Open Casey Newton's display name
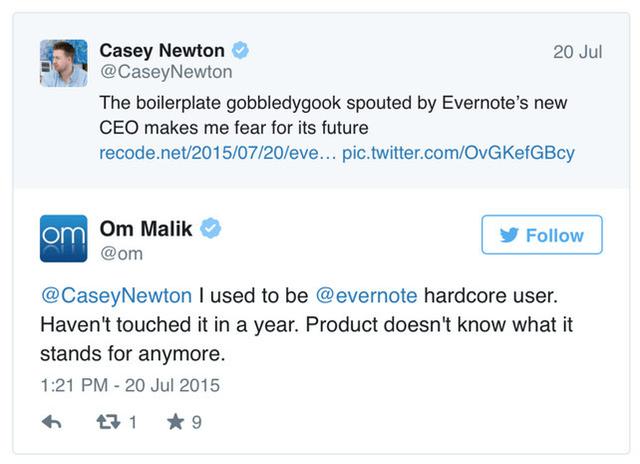This screenshot has width=640, height=464. click(x=161, y=50)
